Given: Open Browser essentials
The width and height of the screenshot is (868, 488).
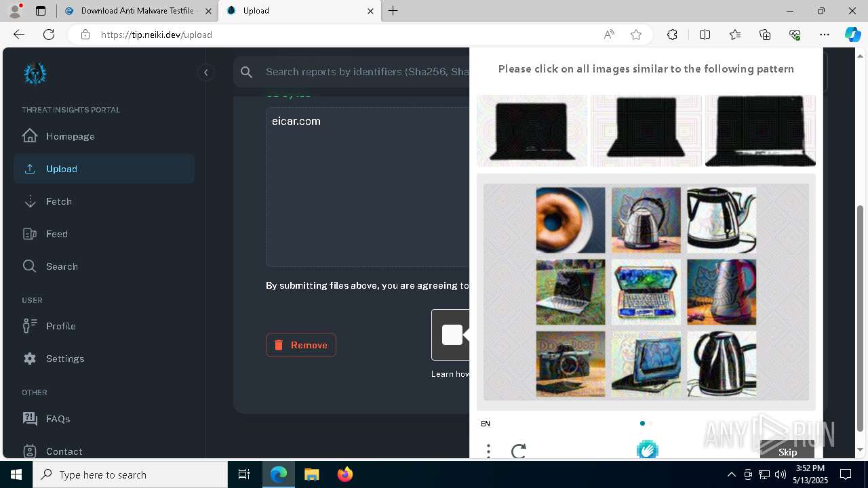Looking at the screenshot, I should 795,35.
